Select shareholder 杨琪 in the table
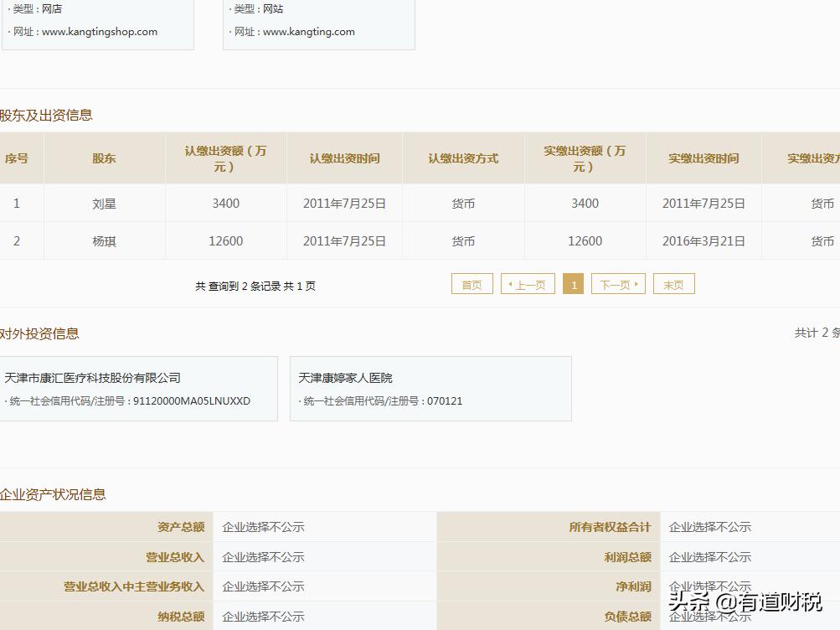 [102, 240]
